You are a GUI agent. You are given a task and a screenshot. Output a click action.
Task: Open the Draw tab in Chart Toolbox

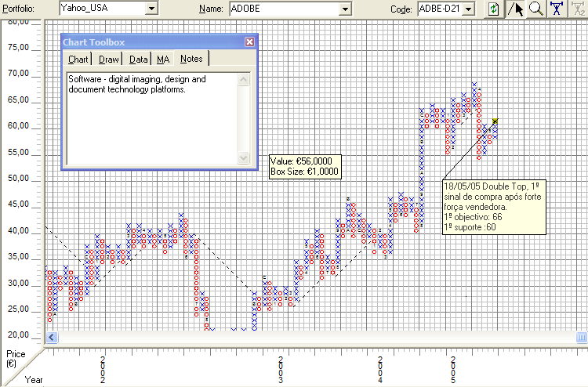pyautogui.click(x=109, y=60)
